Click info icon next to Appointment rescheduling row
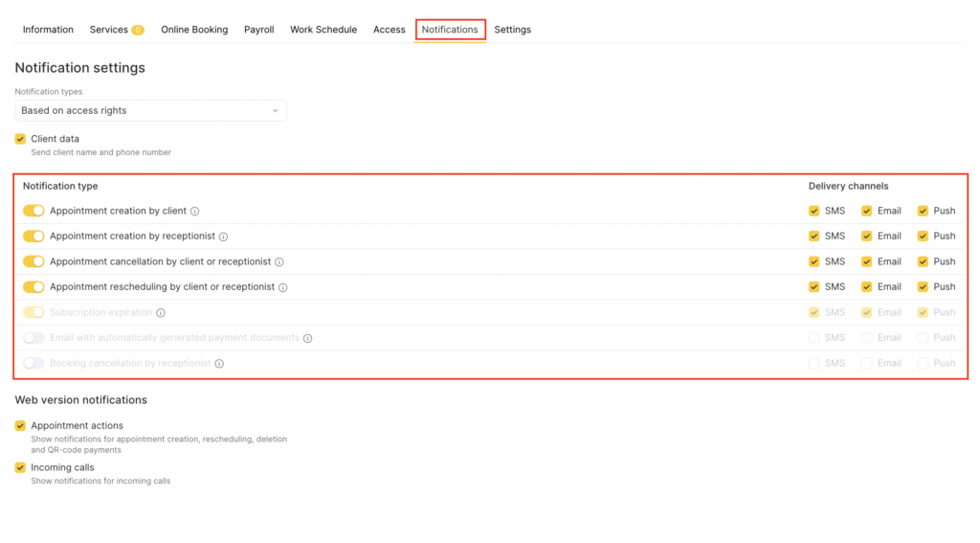The width and height of the screenshot is (980, 543). tap(283, 287)
